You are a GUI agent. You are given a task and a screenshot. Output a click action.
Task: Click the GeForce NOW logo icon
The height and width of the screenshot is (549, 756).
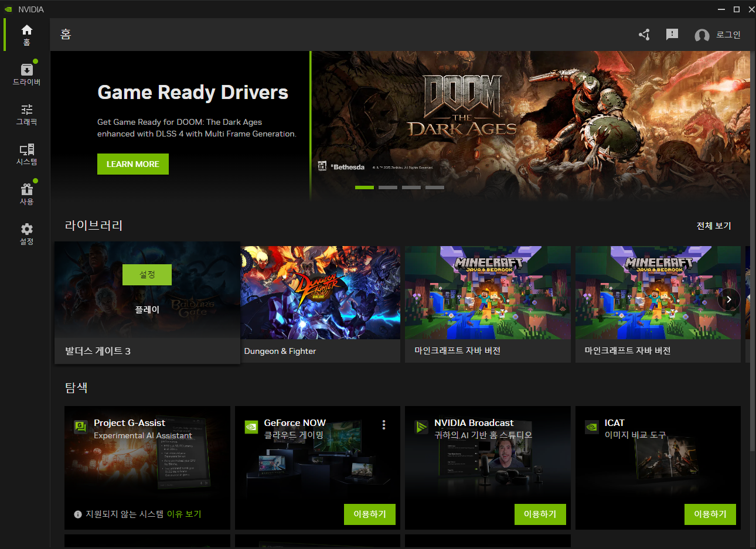251,427
